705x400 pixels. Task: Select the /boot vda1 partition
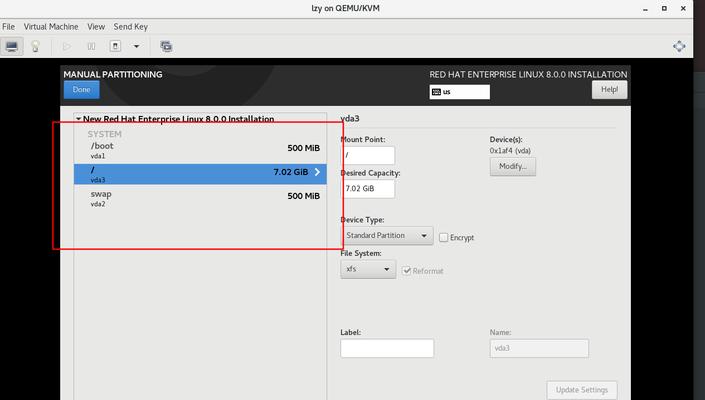(200, 150)
